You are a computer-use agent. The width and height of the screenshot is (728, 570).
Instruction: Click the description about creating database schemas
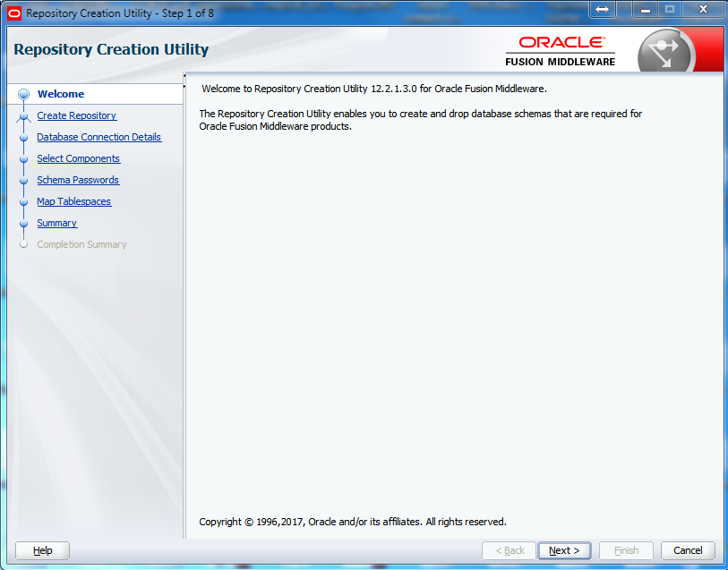coord(420,120)
